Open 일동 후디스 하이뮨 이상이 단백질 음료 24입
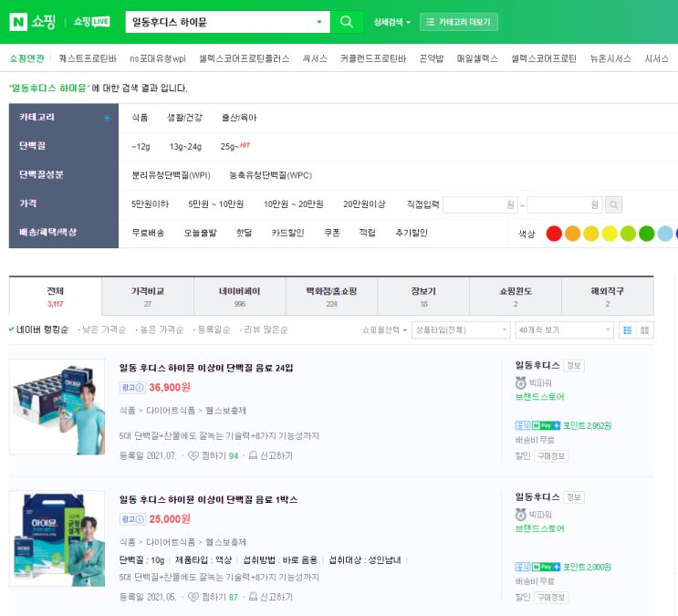The height and width of the screenshot is (616, 678). pos(206,368)
